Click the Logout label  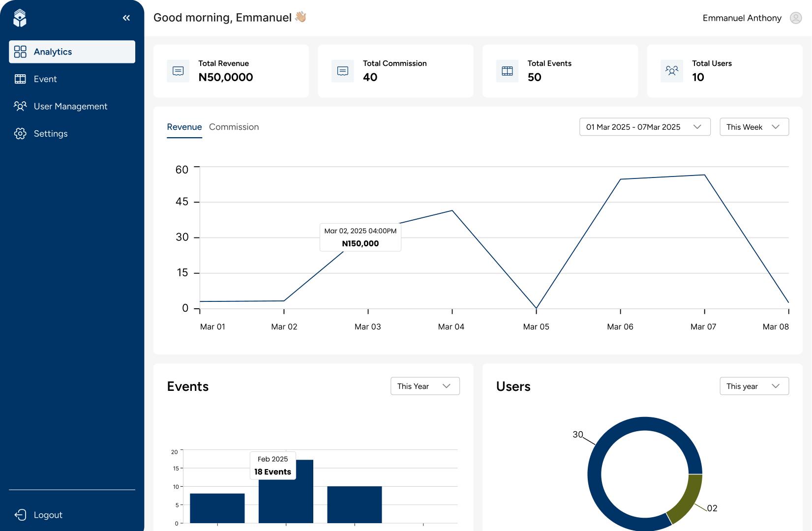pos(48,515)
